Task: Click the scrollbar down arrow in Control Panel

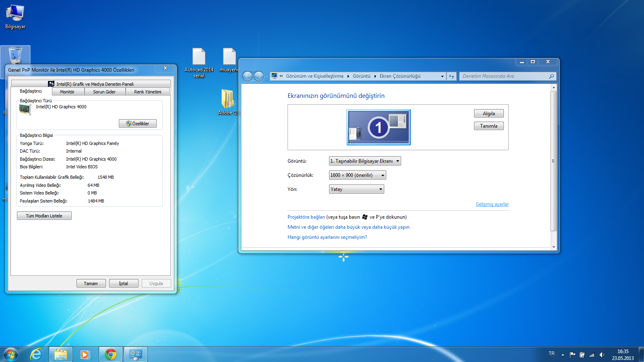Action: click(554, 247)
